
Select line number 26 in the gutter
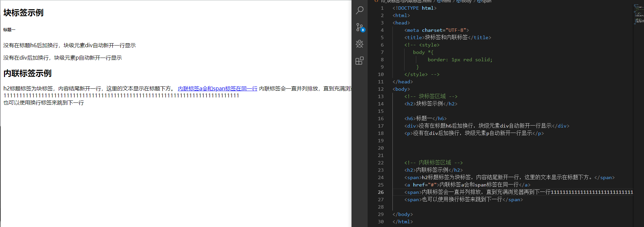381,192
